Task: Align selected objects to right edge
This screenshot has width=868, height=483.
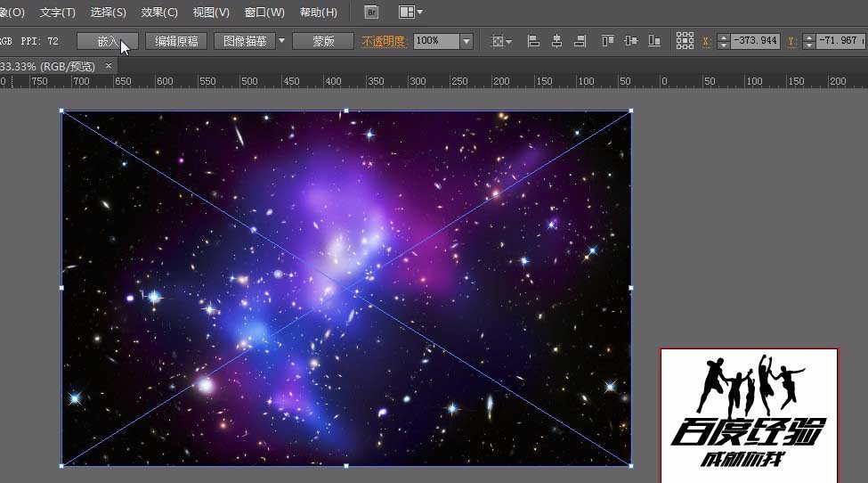Action: (x=580, y=41)
